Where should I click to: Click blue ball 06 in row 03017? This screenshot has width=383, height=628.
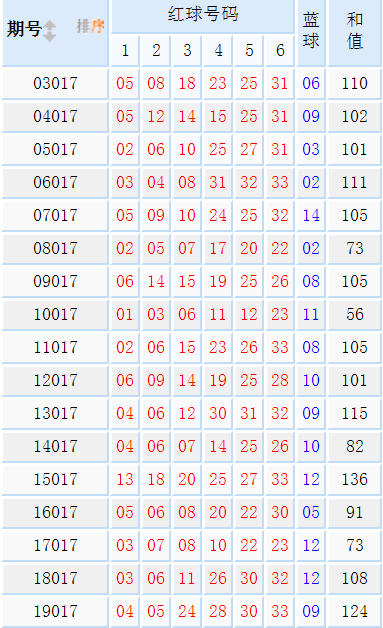tap(311, 84)
